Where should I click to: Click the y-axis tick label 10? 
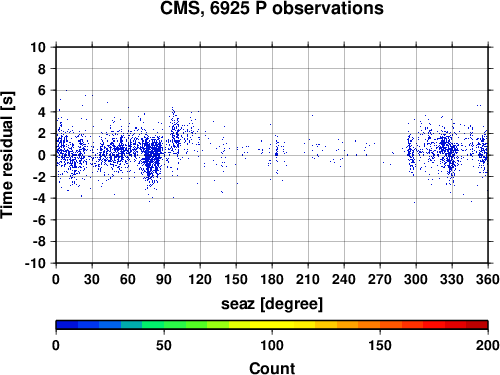[38, 47]
